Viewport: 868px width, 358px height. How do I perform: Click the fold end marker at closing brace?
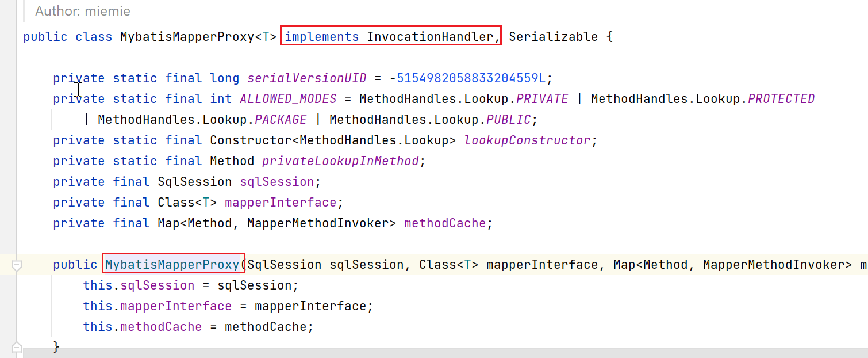[17, 348]
